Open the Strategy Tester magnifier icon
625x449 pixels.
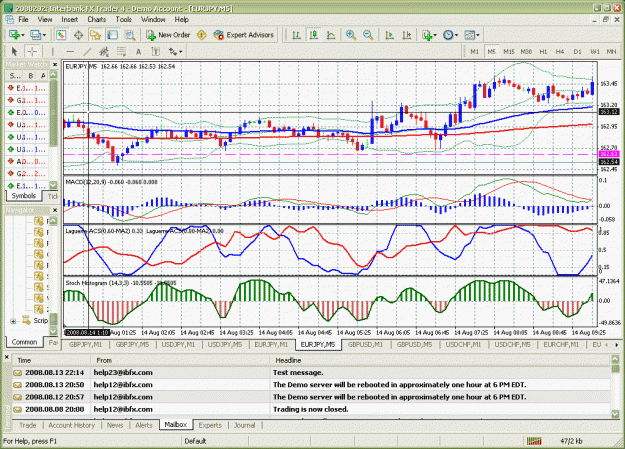tap(130, 35)
